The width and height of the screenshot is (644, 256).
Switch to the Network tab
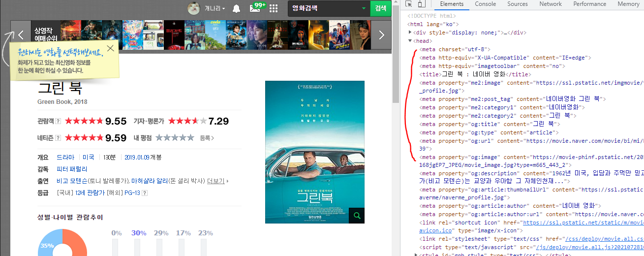(x=551, y=4)
